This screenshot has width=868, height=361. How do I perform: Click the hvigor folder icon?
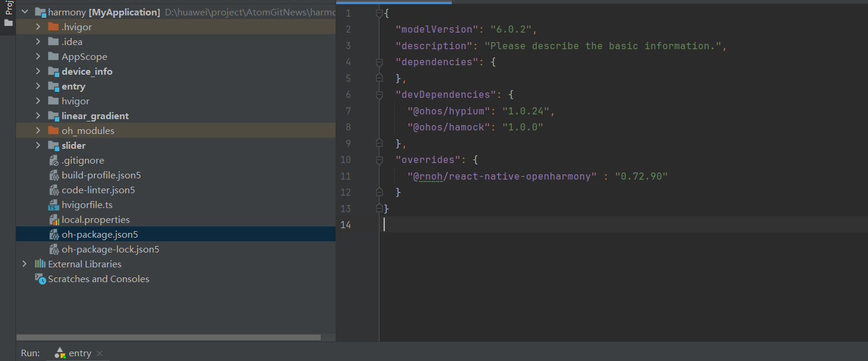tap(53, 101)
